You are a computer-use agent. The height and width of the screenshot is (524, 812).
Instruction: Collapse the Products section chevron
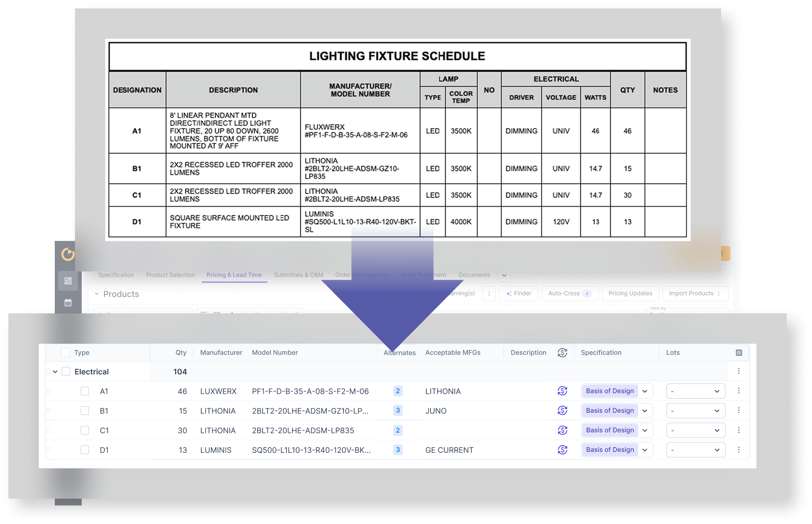(96, 294)
